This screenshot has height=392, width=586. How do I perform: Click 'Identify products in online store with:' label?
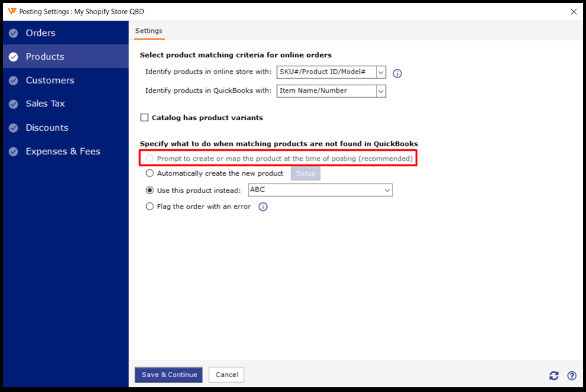click(x=208, y=72)
